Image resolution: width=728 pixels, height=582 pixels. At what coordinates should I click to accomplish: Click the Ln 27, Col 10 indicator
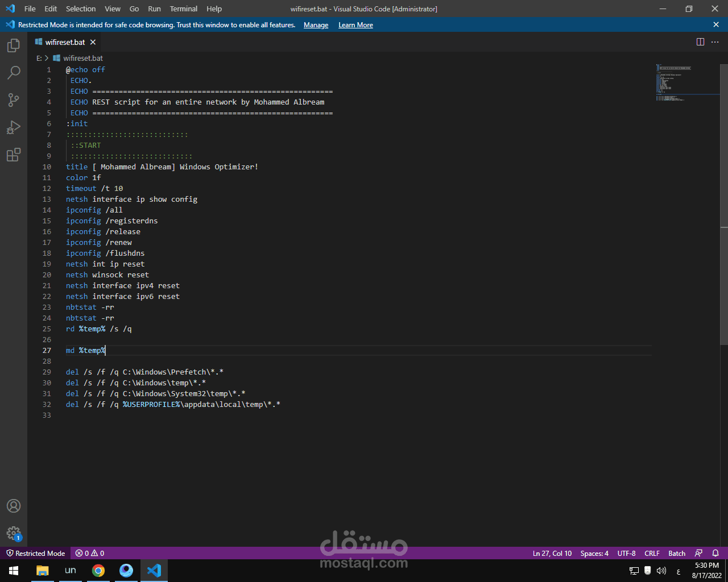552,553
